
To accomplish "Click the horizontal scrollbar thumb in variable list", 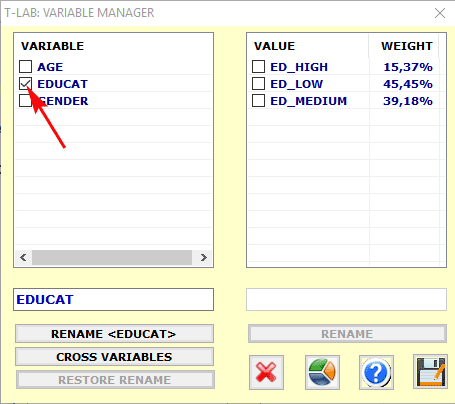I will click(x=112, y=257).
